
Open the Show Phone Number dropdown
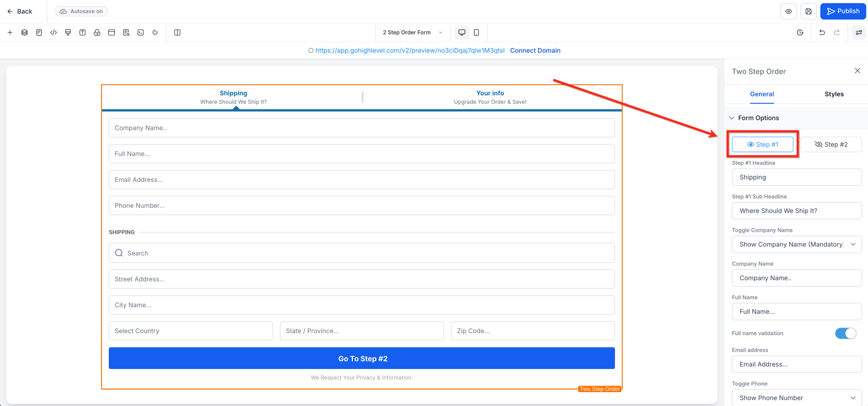pyautogui.click(x=796, y=397)
